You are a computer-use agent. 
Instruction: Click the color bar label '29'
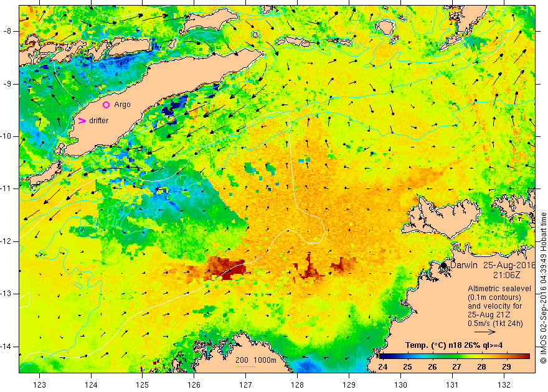(506, 367)
